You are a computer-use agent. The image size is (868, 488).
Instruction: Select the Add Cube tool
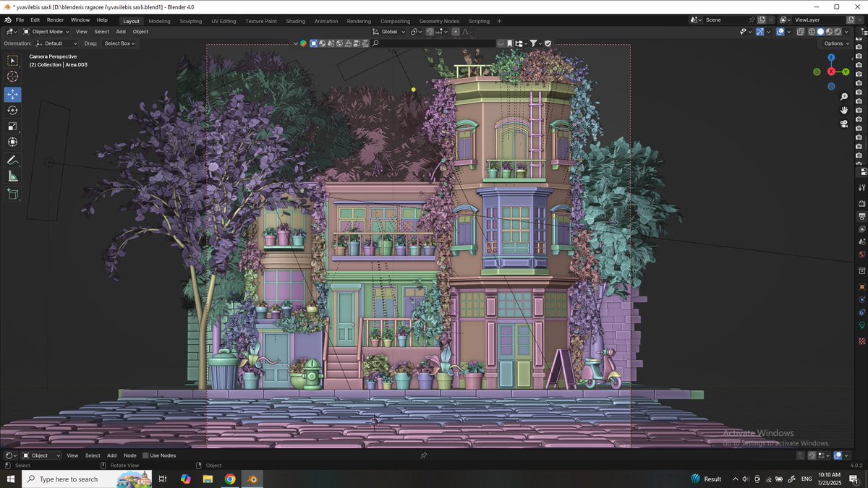point(13,194)
